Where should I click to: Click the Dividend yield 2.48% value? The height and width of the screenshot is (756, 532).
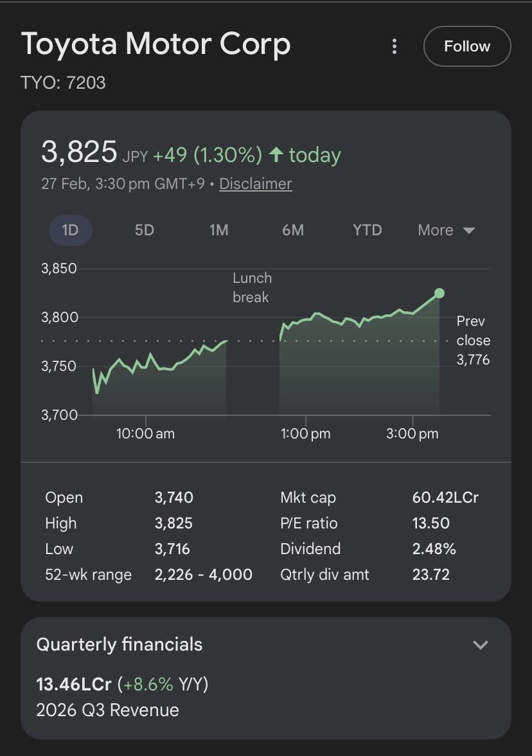[x=434, y=549]
